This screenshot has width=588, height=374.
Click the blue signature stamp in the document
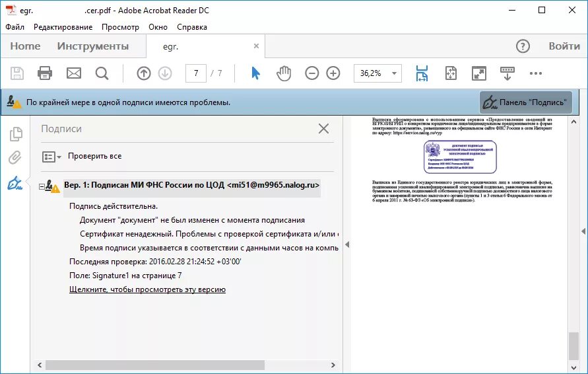click(460, 157)
